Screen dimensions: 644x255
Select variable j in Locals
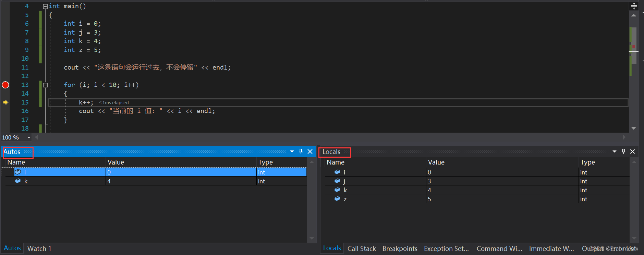coord(477,181)
